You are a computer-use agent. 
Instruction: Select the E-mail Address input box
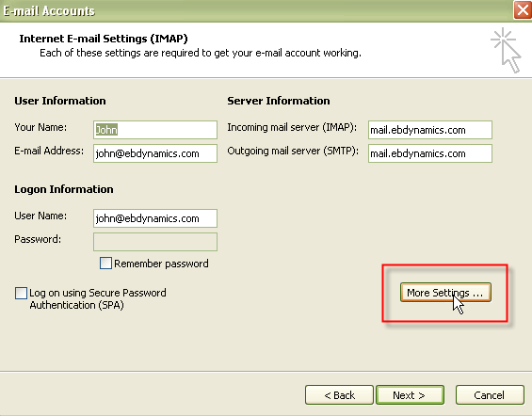click(x=155, y=153)
